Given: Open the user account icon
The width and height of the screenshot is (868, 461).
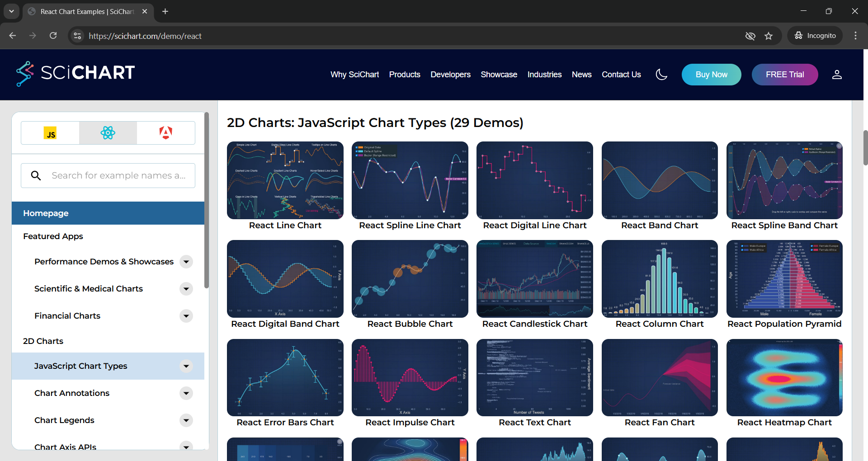Looking at the screenshot, I should [x=837, y=75].
